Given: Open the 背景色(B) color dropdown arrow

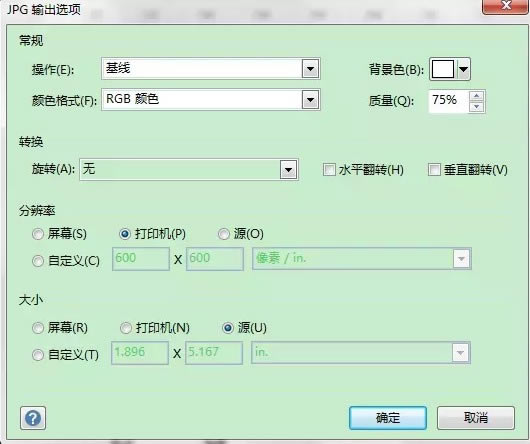Looking at the screenshot, I should [463, 69].
